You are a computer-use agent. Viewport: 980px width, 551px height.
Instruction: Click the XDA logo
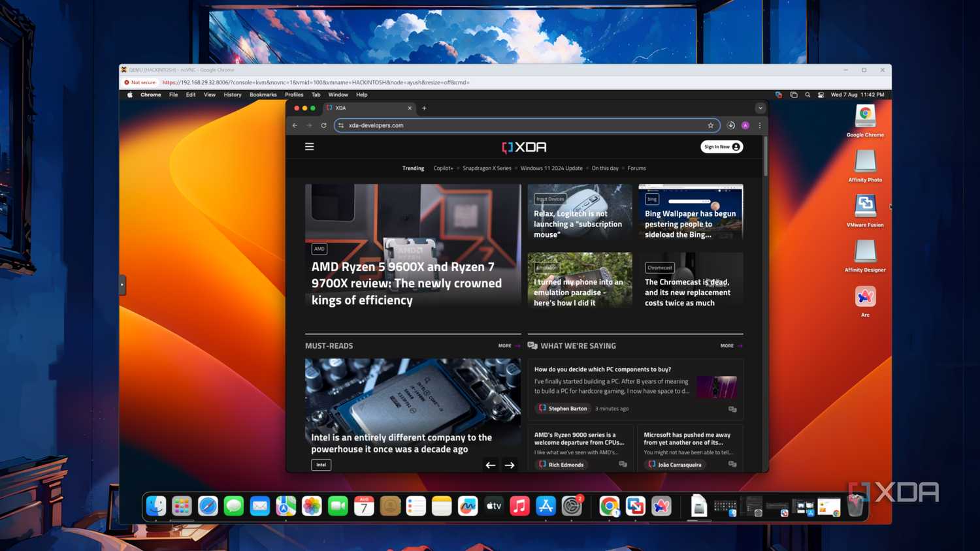(524, 147)
